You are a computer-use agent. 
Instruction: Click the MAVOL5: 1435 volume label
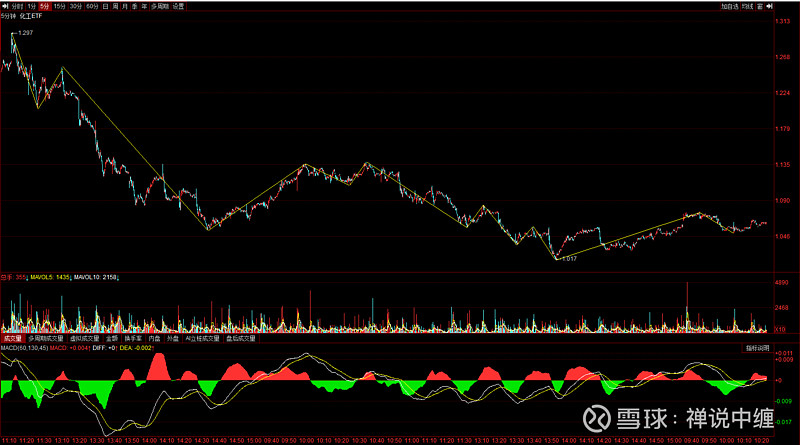pyautogui.click(x=50, y=277)
